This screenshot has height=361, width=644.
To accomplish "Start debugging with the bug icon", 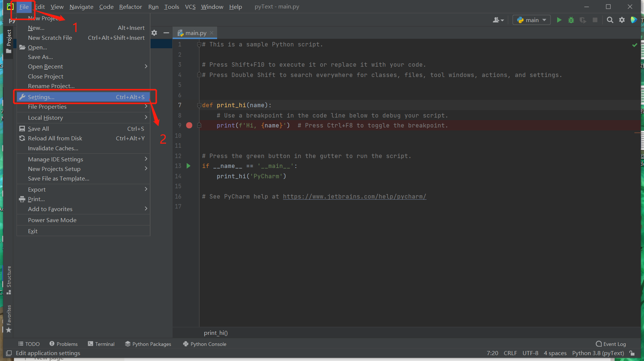I will (571, 20).
